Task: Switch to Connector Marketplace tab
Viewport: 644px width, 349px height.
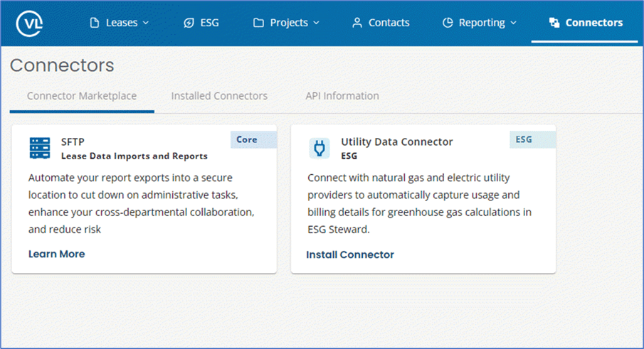Action: tap(82, 96)
